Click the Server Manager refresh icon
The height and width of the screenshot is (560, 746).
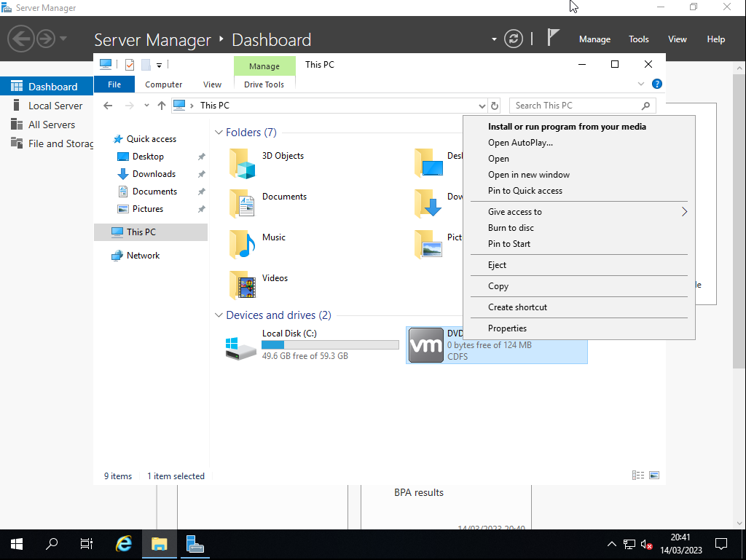pos(514,39)
